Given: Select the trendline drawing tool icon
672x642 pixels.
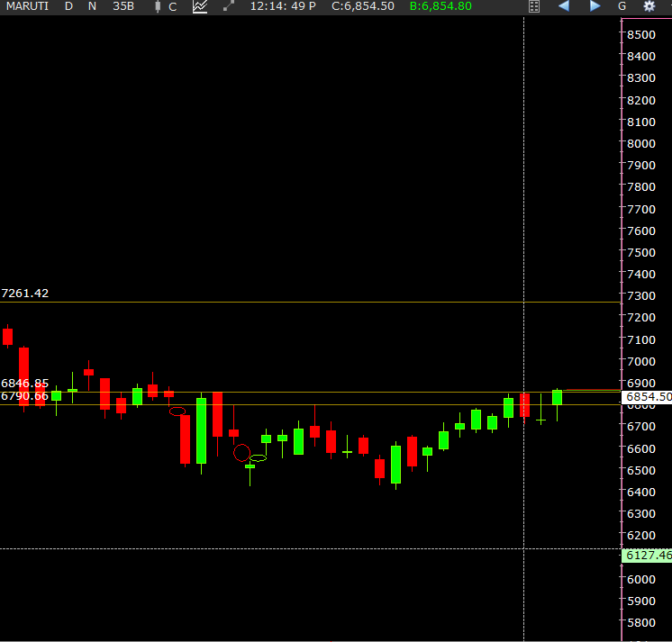Looking at the screenshot, I should click(x=229, y=6).
